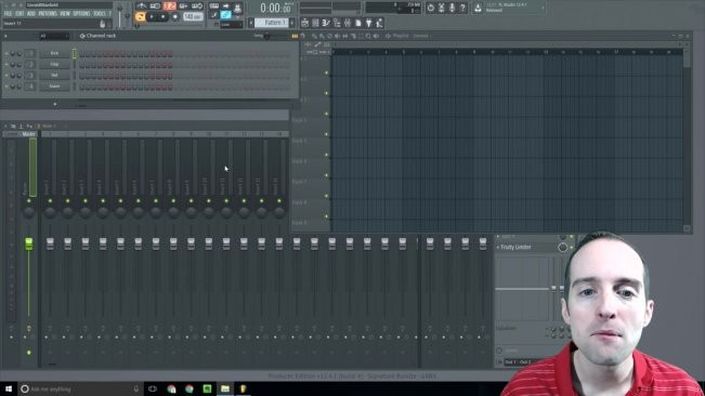Image resolution: width=705 pixels, height=396 pixels.
Task: Select the Snare channel button
Action: tap(54, 86)
